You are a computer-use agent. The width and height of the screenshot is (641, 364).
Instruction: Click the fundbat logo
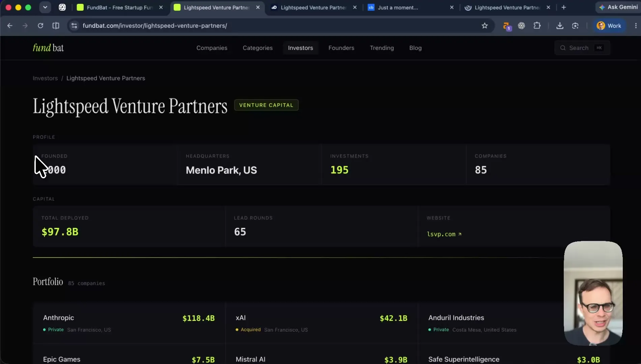click(x=48, y=48)
